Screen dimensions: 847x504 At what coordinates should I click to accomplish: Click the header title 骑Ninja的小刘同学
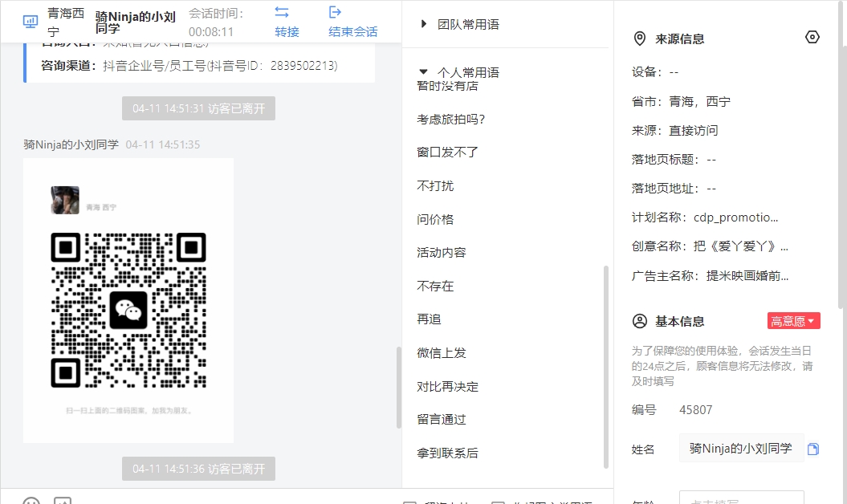pos(135,22)
